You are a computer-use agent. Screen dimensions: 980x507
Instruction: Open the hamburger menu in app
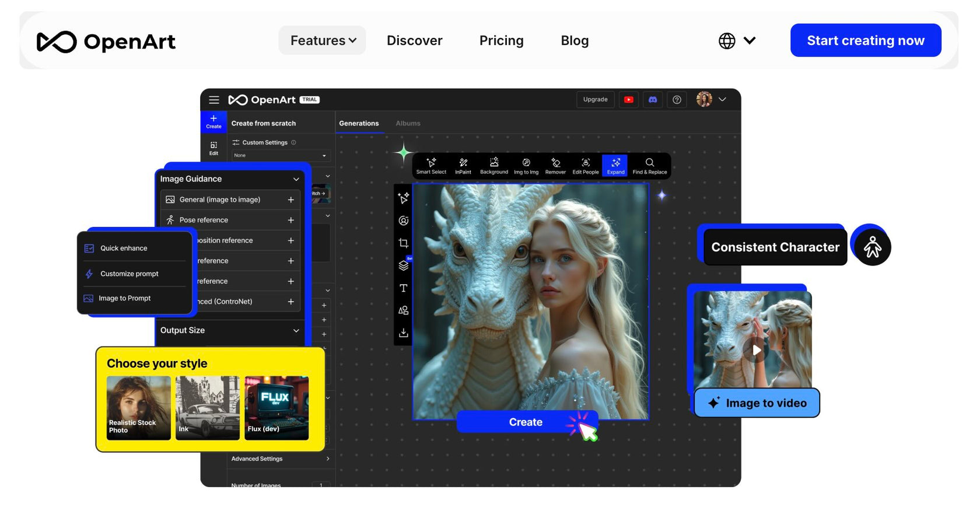(214, 100)
